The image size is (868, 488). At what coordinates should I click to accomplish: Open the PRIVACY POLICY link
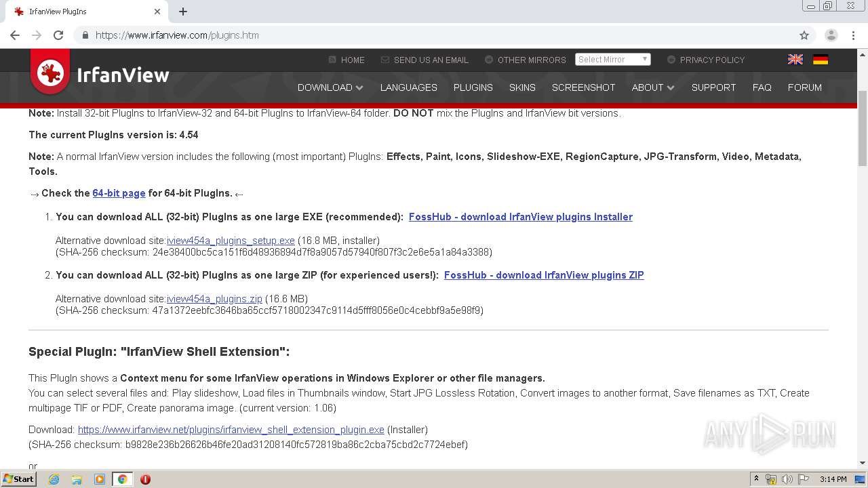706,60
